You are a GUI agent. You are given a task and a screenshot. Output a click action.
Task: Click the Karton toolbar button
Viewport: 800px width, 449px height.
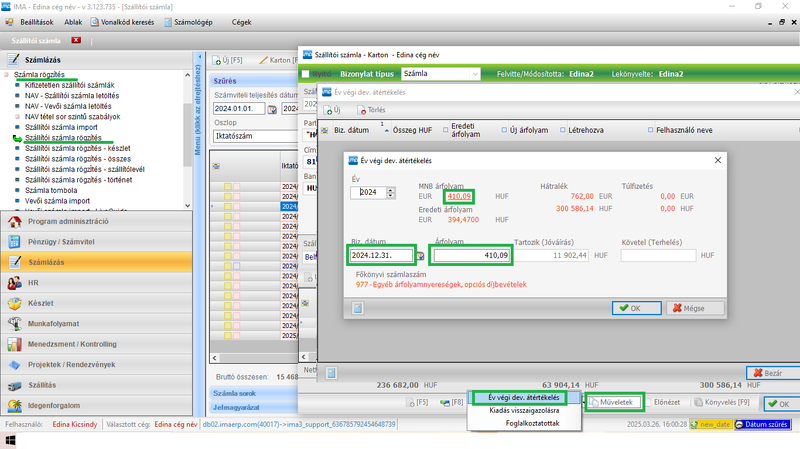coord(279,60)
